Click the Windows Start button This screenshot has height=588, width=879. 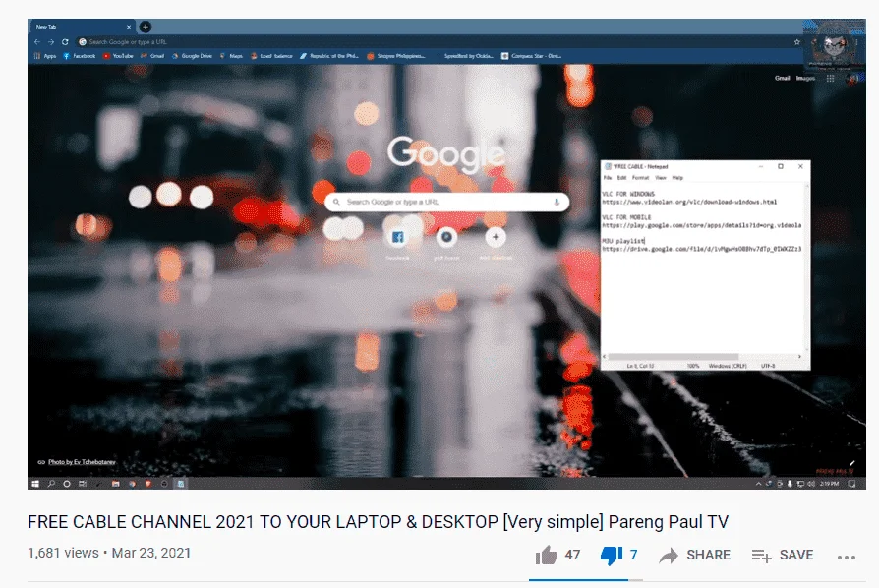(35, 484)
